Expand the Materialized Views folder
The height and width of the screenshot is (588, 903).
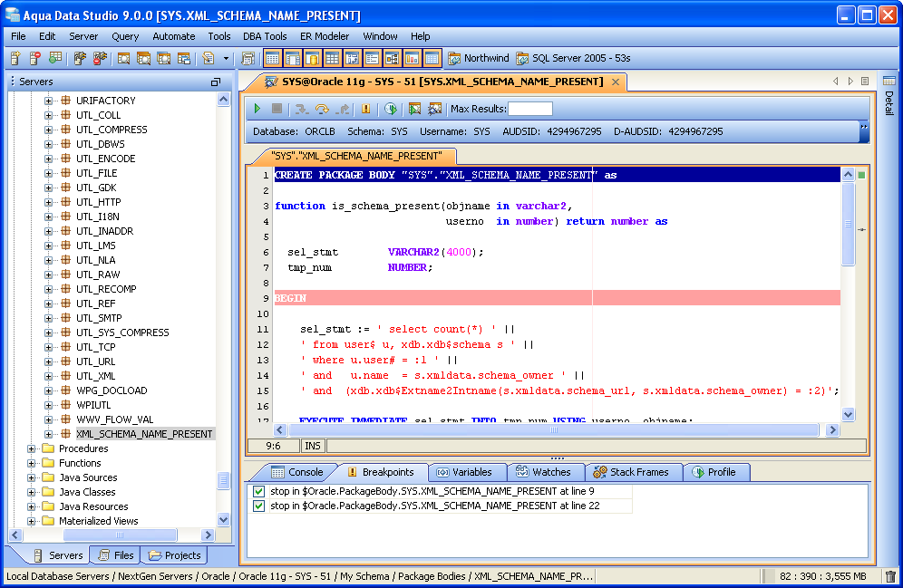pyautogui.click(x=33, y=521)
